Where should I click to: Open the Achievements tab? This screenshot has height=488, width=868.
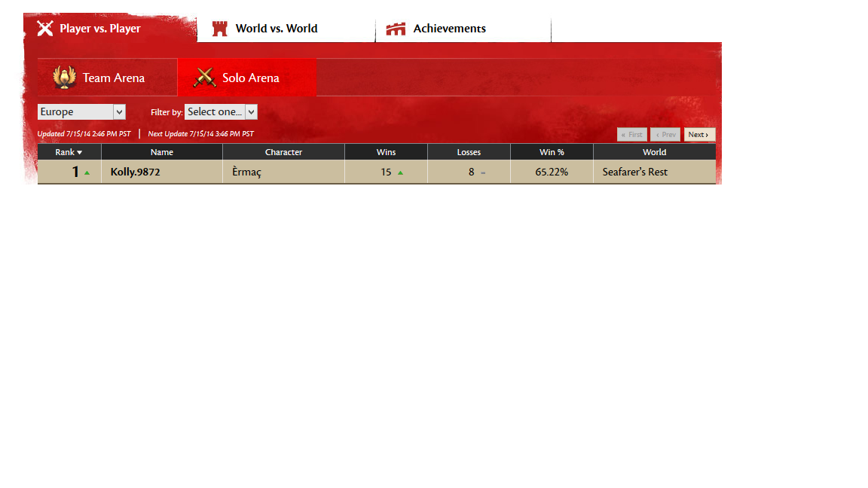click(x=463, y=28)
